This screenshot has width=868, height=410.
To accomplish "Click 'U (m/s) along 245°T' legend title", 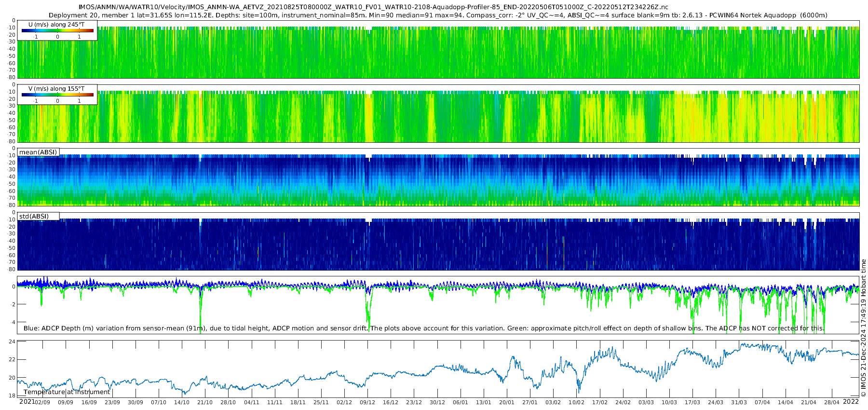I will pos(56,24).
